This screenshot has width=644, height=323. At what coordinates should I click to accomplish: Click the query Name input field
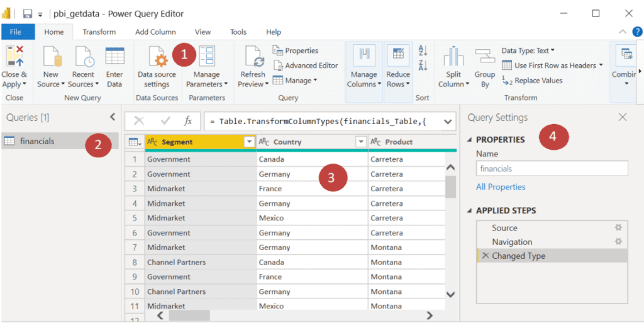pyautogui.click(x=552, y=169)
